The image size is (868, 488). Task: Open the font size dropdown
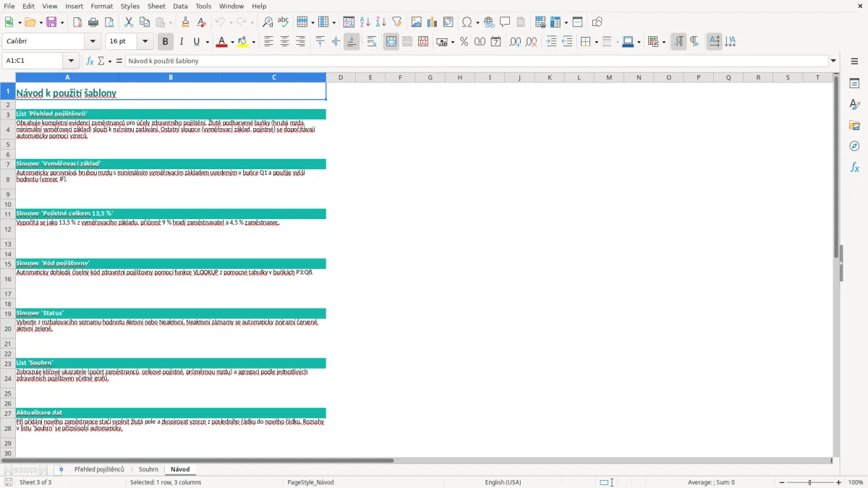point(145,42)
